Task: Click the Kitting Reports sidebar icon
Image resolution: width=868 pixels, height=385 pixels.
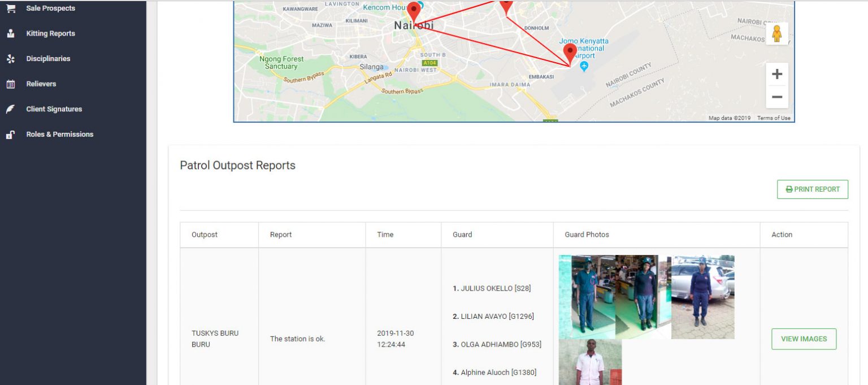Action: 11,33
